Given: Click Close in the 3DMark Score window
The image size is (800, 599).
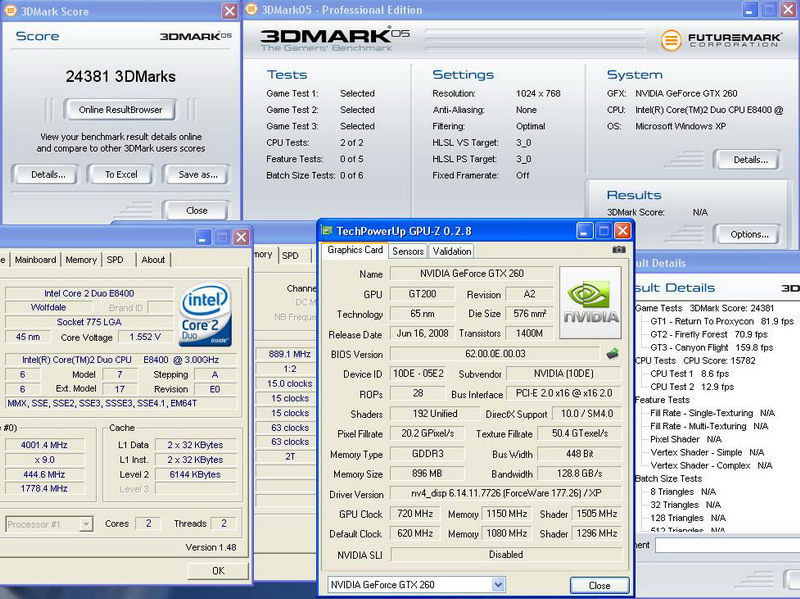Looking at the screenshot, I should point(196,210).
